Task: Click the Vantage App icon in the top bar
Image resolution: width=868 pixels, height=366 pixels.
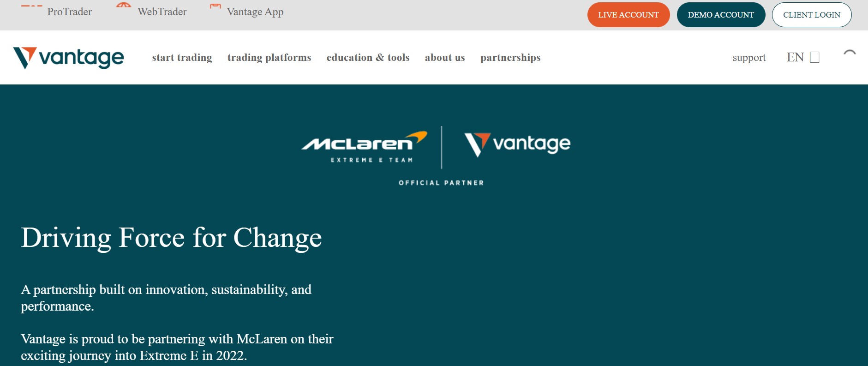Action: [x=215, y=6]
